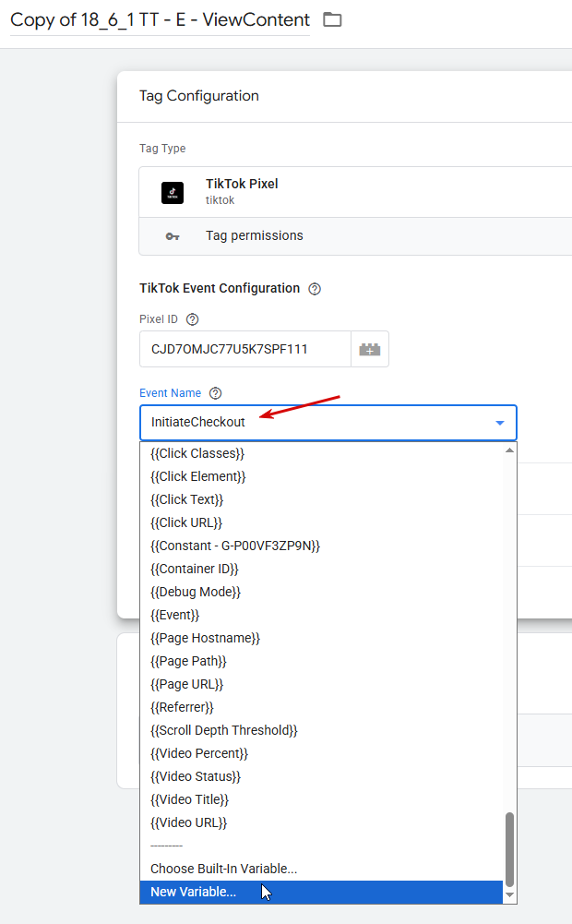Select New Variable... option

(x=194, y=892)
